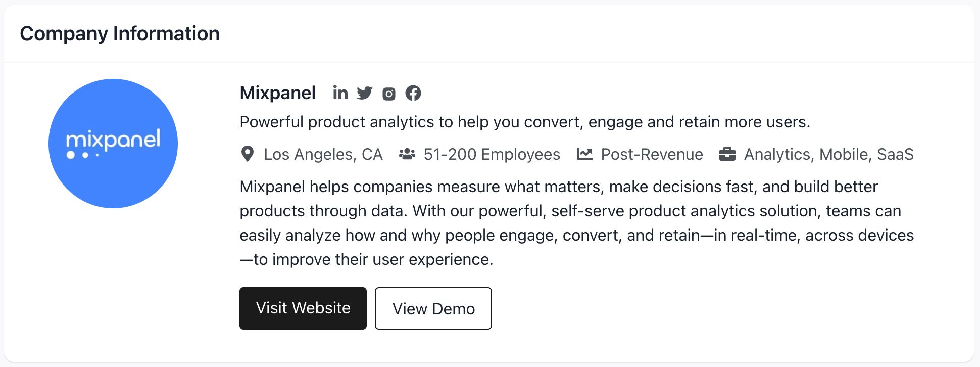
Task: Click the location pin icon
Action: [x=248, y=154]
